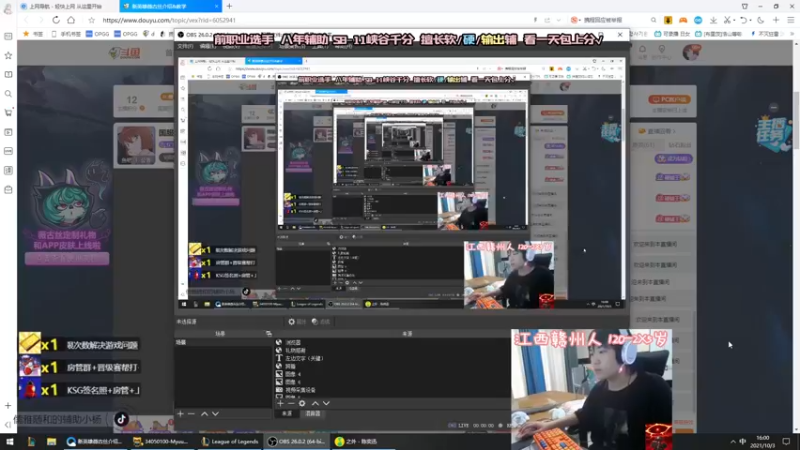Image resolution: width=800 pixels, height=450 pixels.
Task: Switch to OBS 26.0.2 taskbar item
Action: click(298, 441)
